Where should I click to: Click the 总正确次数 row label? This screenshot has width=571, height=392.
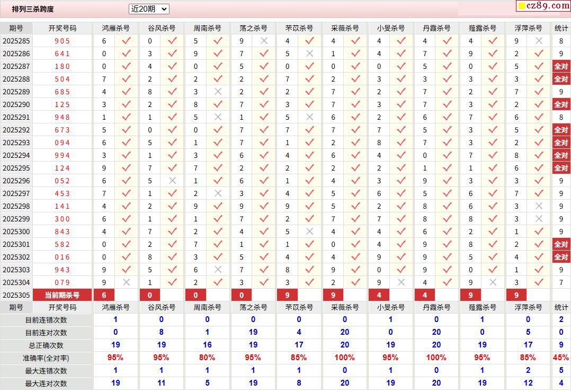(46, 346)
